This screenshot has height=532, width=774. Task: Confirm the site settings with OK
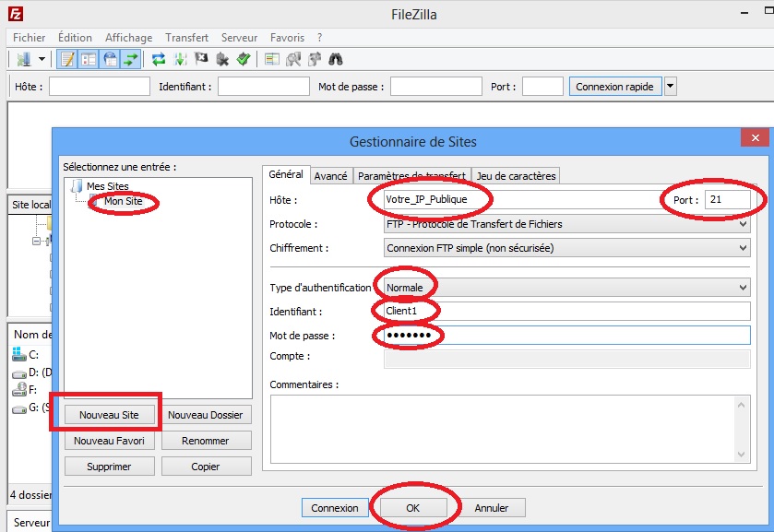[413, 508]
